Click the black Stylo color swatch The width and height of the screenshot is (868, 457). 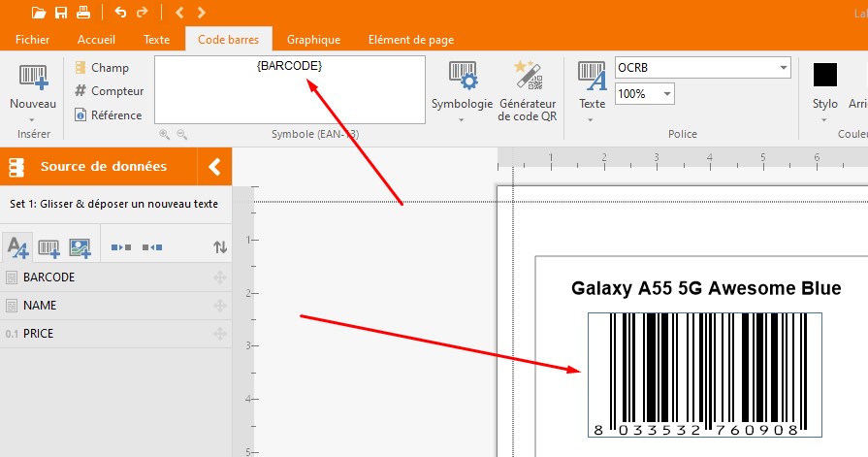click(824, 75)
